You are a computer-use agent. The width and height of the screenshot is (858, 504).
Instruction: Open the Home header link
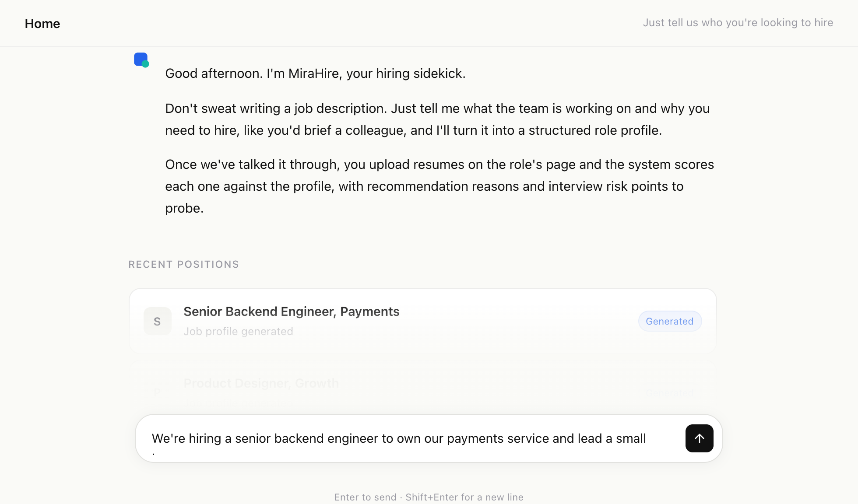pyautogui.click(x=42, y=24)
